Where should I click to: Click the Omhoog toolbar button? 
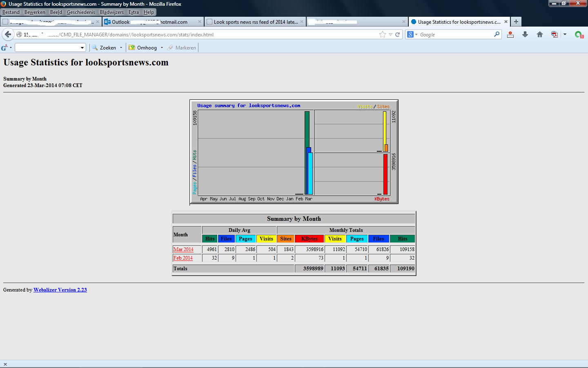(143, 48)
